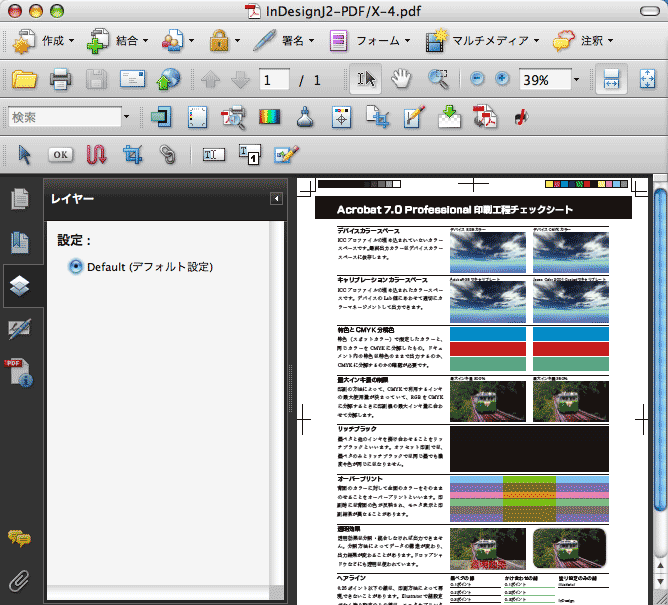Screen dimensions: 668x605
Task: Click the Ink Manager bottle icon
Action: (305, 117)
